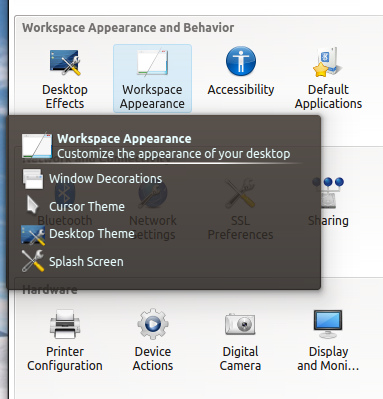The width and height of the screenshot is (383, 399).
Task: Click the "Workspace Appearance and Behavior" heading
Action: (x=128, y=28)
